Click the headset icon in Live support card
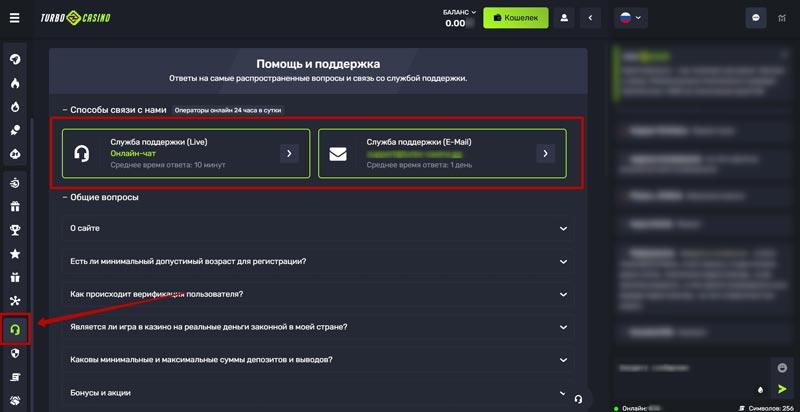The height and width of the screenshot is (412, 800). tap(82, 153)
